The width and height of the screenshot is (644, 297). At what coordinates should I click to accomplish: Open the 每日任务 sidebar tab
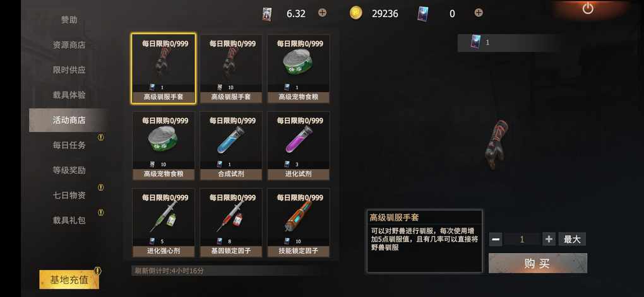[69, 145]
